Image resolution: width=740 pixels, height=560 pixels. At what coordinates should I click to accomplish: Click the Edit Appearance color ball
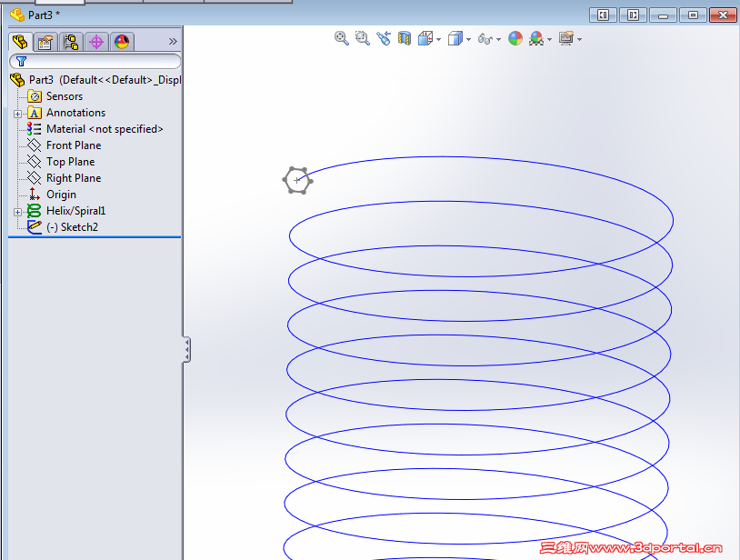(515, 38)
